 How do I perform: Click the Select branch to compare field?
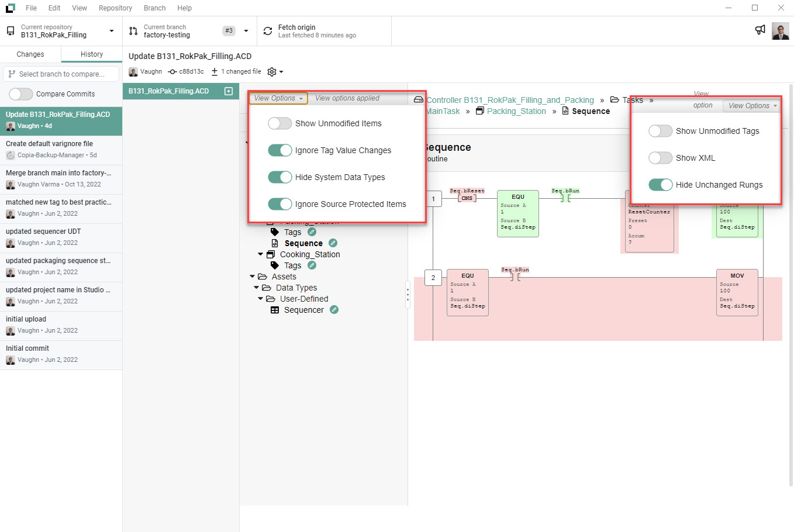[61, 74]
